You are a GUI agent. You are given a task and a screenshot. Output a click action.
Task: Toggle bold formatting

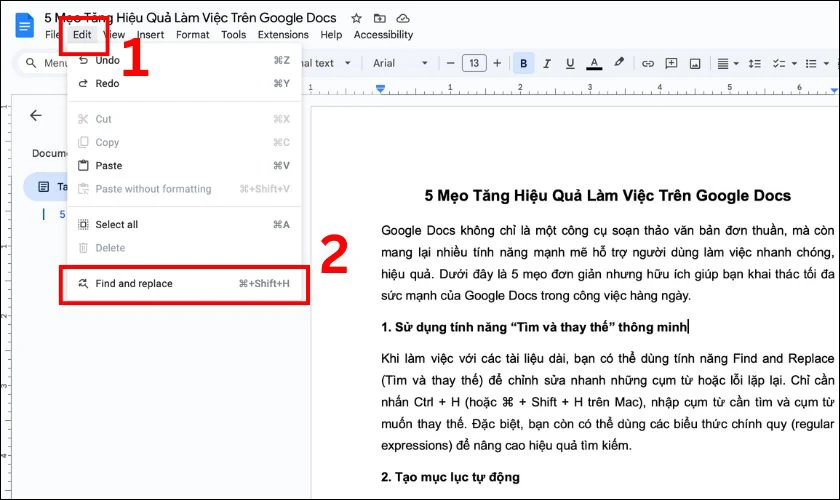coord(523,63)
